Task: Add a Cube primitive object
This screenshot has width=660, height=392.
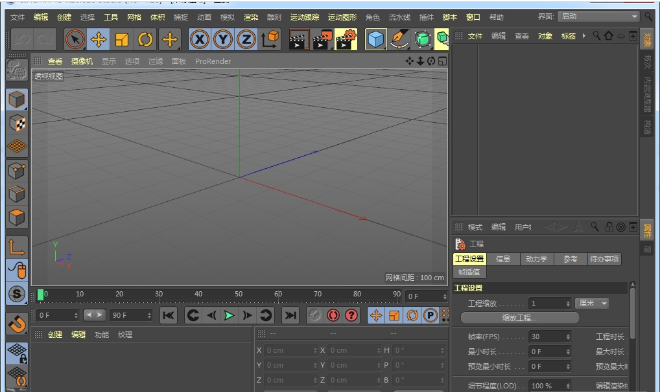Action: pyautogui.click(x=376, y=40)
